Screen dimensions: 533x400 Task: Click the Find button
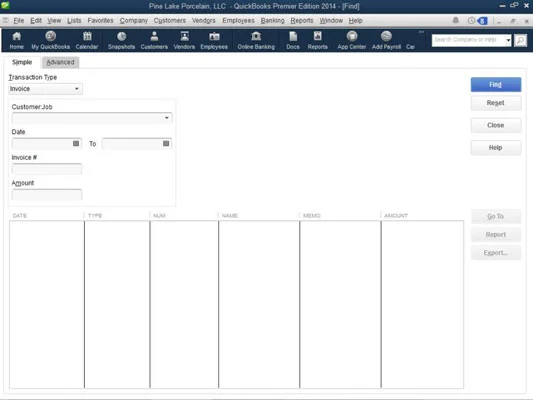(496, 84)
